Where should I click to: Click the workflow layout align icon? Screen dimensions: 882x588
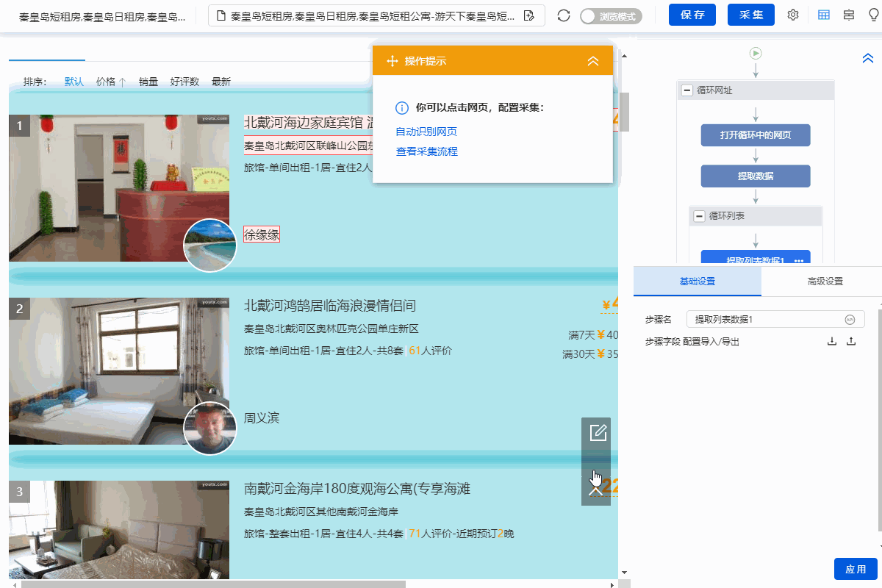tap(849, 15)
